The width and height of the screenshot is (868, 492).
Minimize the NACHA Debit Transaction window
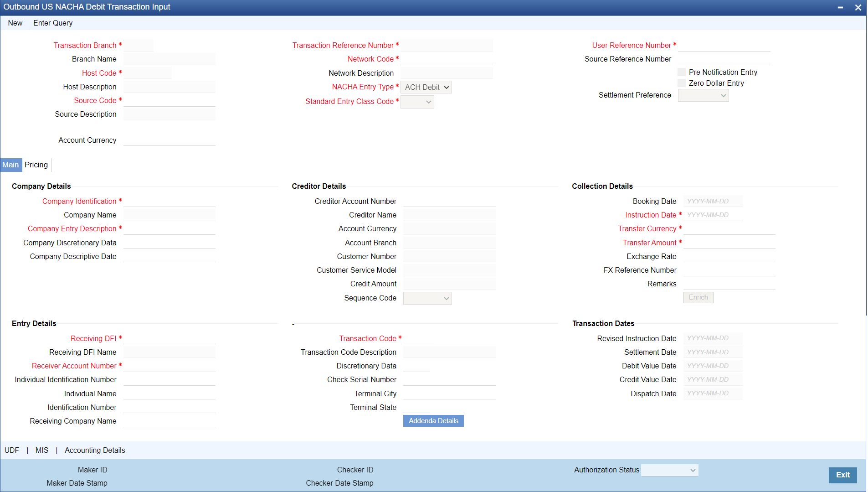(x=840, y=7)
